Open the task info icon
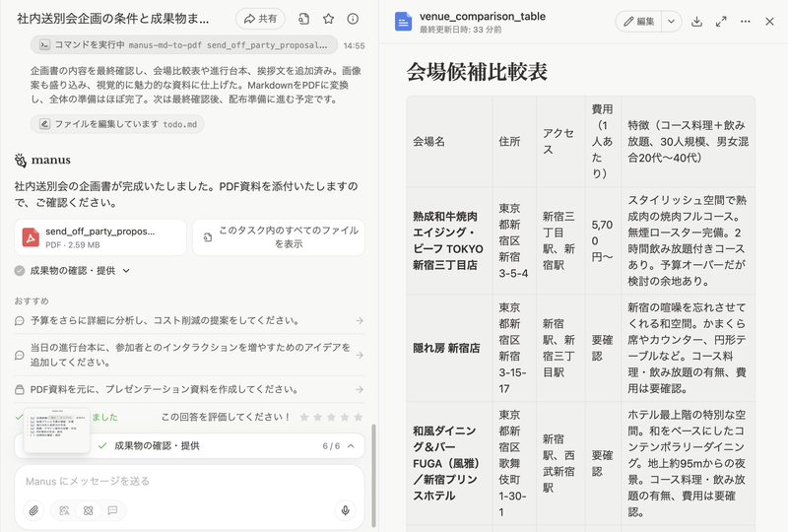The height and width of the screenshot is (532, 788). click(353, 19)
